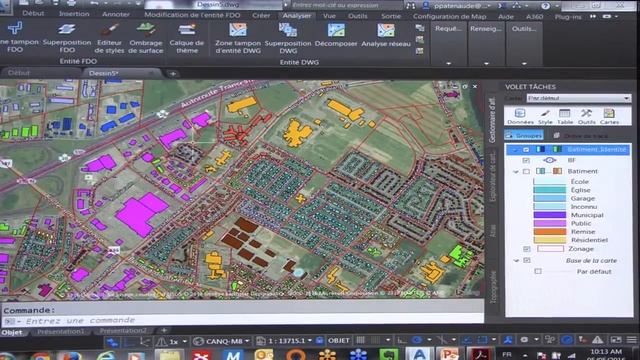Collapse the Batiment layer legend

point(516,172)
